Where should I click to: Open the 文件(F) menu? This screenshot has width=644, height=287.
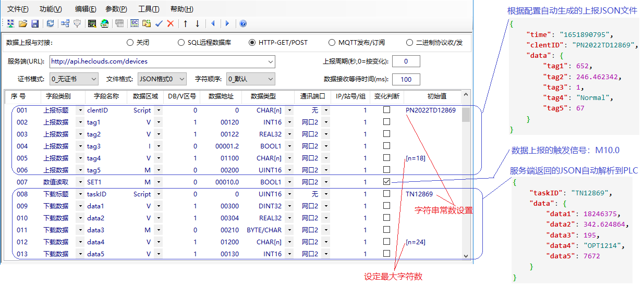coord(18,9)
